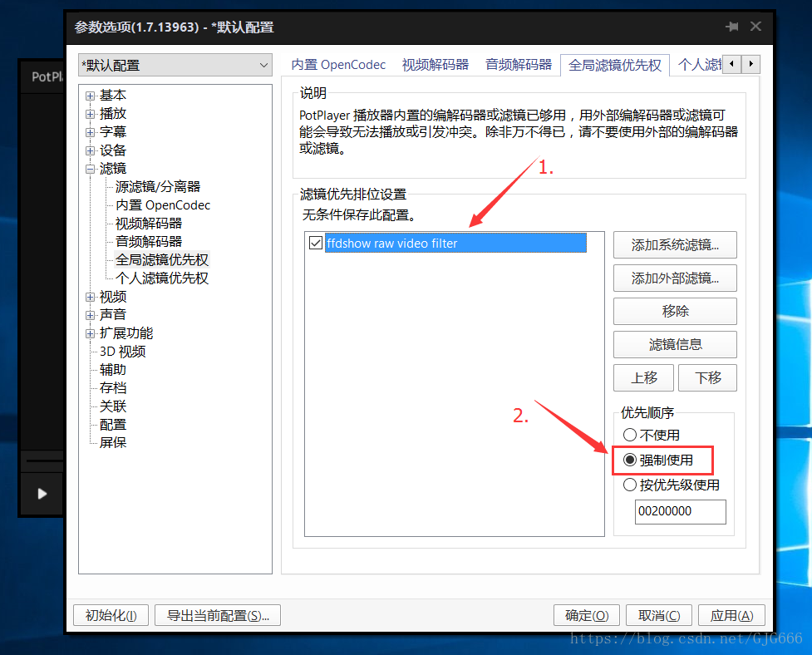Click 添加外部滤镜 button
The height and width of the screenshot is (655, 812).
pyautogui.click(x=675, y=278)
